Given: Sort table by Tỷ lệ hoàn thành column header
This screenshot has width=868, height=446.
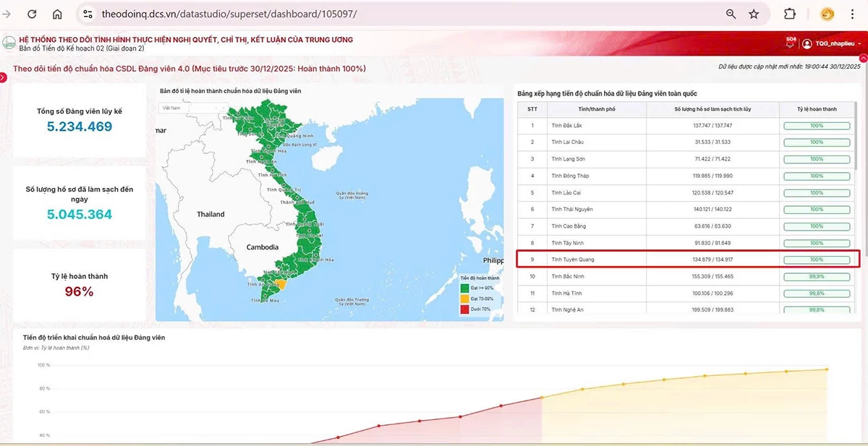Looking at the screenshot, I should 816,109.
